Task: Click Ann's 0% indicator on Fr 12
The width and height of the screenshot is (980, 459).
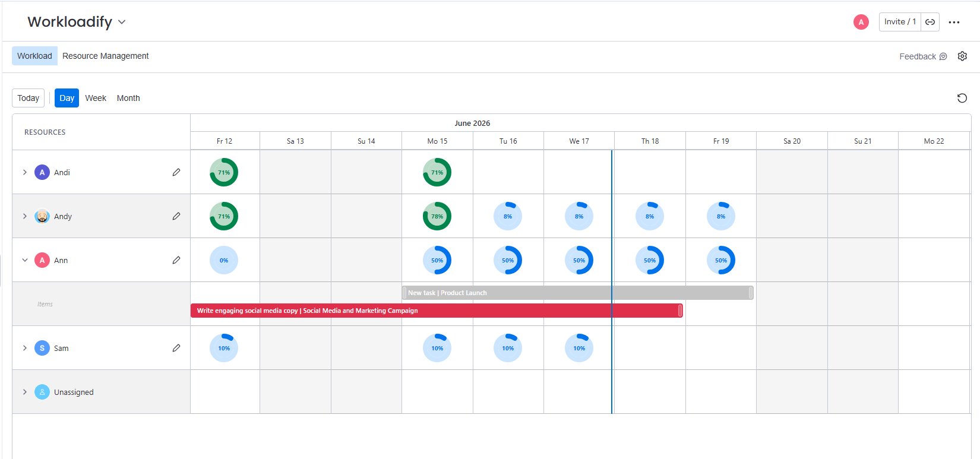Action: pos(224,260)
